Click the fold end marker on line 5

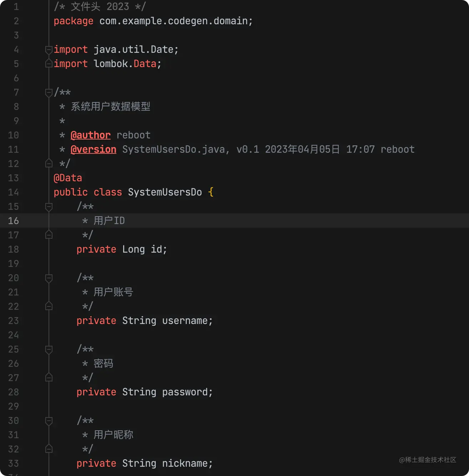[49, 64]
